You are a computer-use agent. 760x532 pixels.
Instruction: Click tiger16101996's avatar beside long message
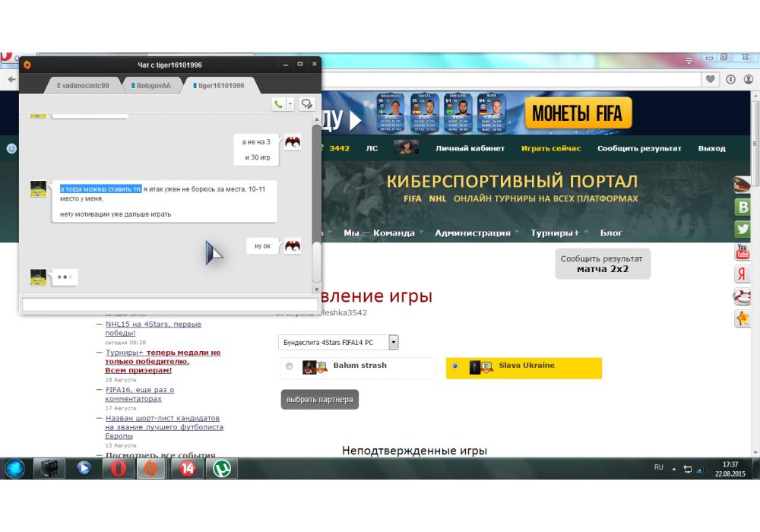click(x=38, y=189)
